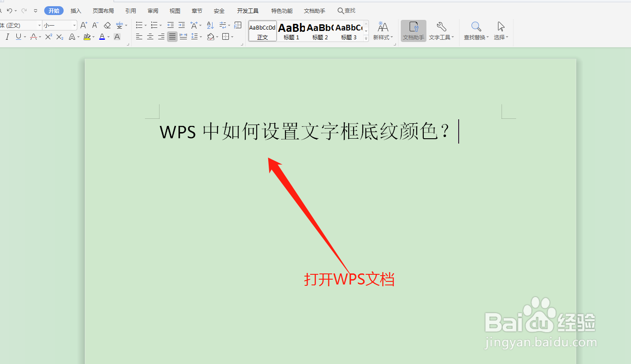Toggle underline formatting
The image size is (631, 364).
click(18, 37)
